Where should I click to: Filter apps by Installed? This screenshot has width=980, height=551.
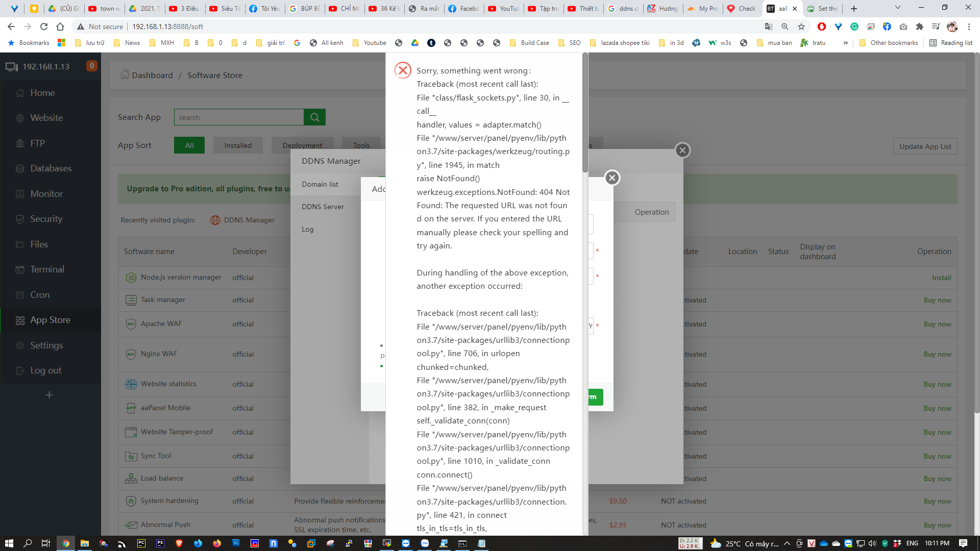(238, 145)
